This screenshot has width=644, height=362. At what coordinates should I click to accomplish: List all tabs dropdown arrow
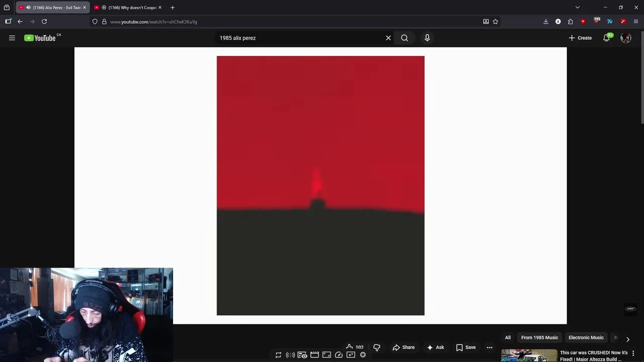tap(578, 8)
